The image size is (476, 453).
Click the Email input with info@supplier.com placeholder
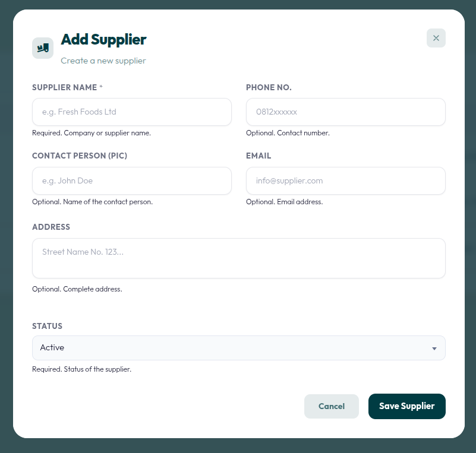click(345, 180)
